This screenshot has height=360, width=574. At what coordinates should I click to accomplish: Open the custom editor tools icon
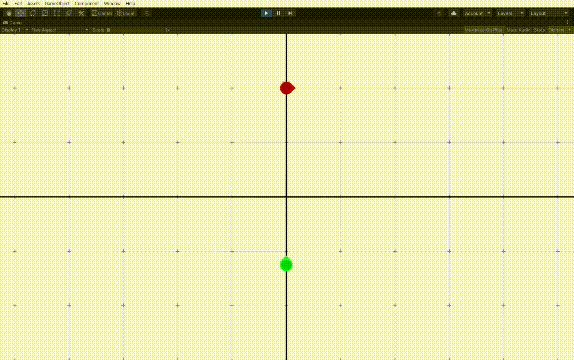(81, 13)
